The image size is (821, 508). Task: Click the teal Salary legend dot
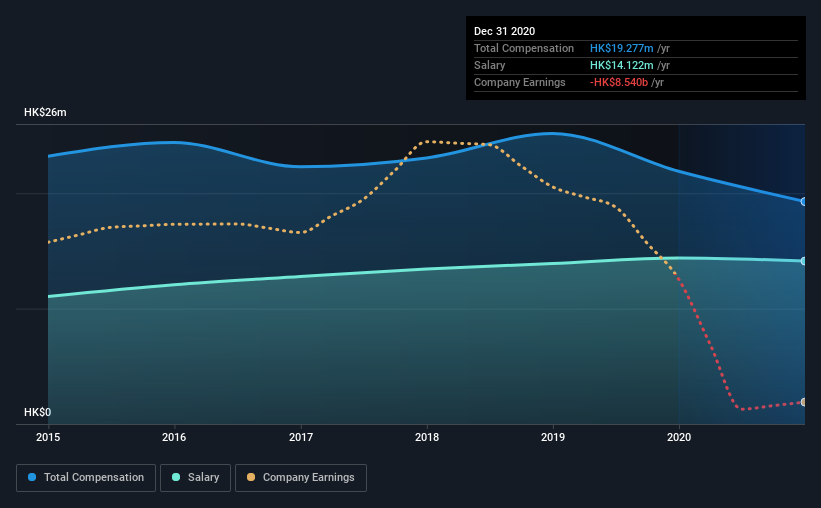coord(176,477)
